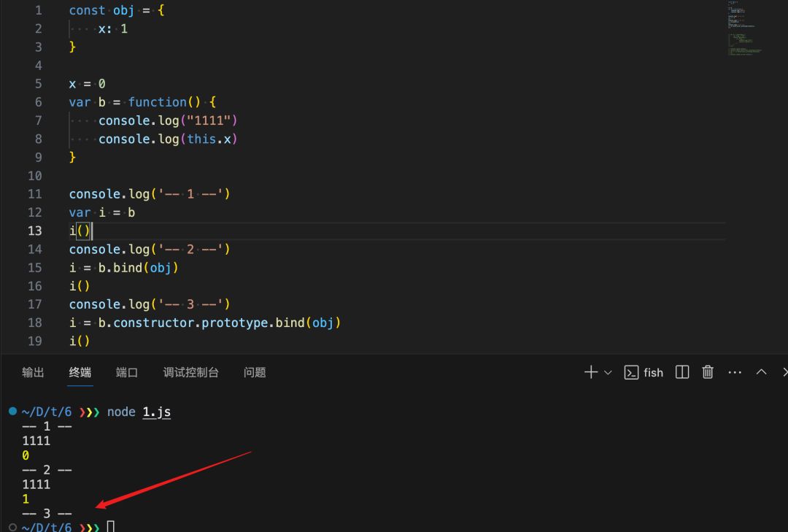Kill the terminal using the trash icon
788x532 pixels.
coord(708,372)
